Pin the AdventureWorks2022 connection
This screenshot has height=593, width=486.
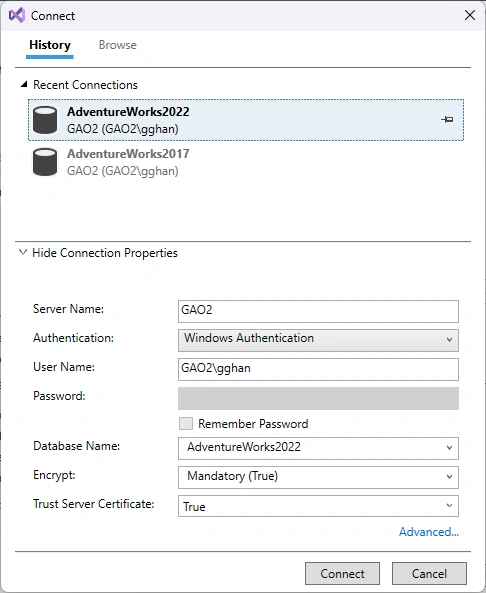447,120
